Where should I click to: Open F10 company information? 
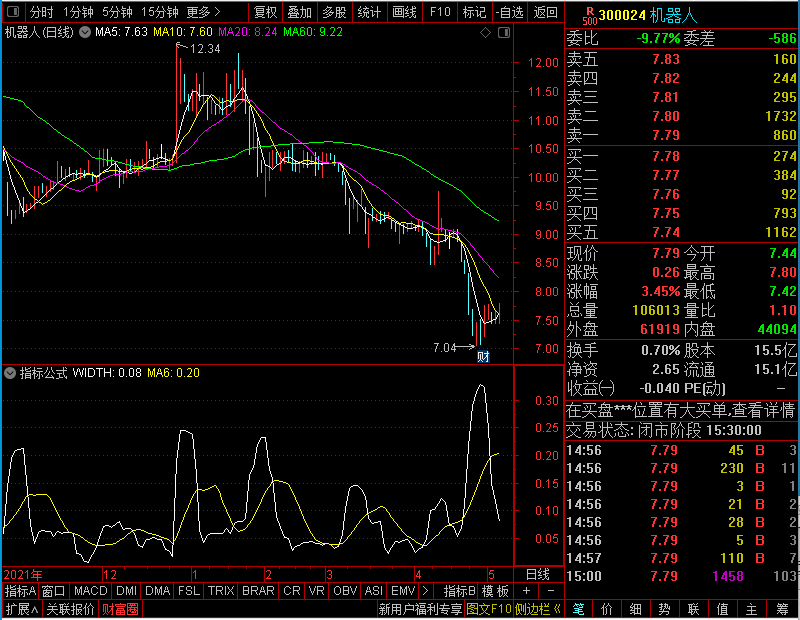pos(440,12)
